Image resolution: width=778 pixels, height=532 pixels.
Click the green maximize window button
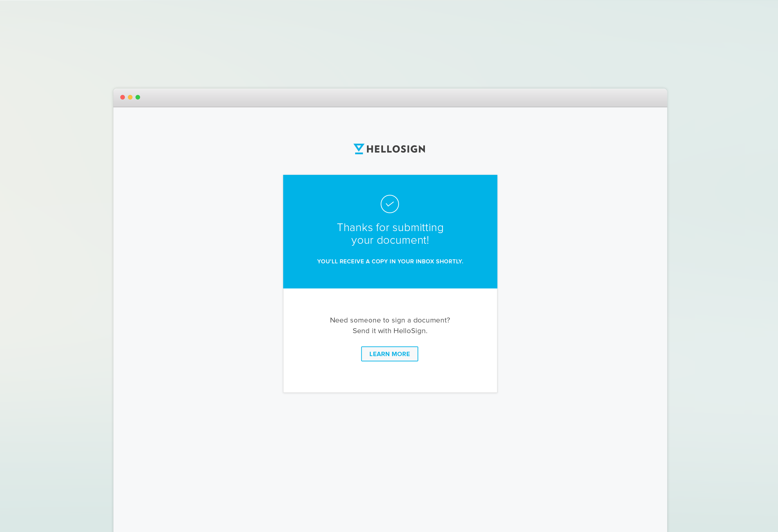tap(138, 97)
